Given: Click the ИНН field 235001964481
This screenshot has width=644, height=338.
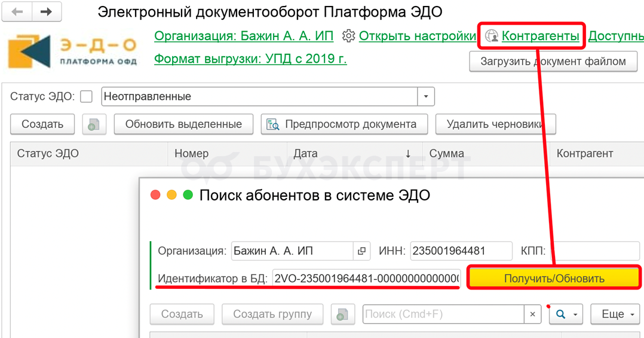Looking at the screenshot, I should [461, 251].
